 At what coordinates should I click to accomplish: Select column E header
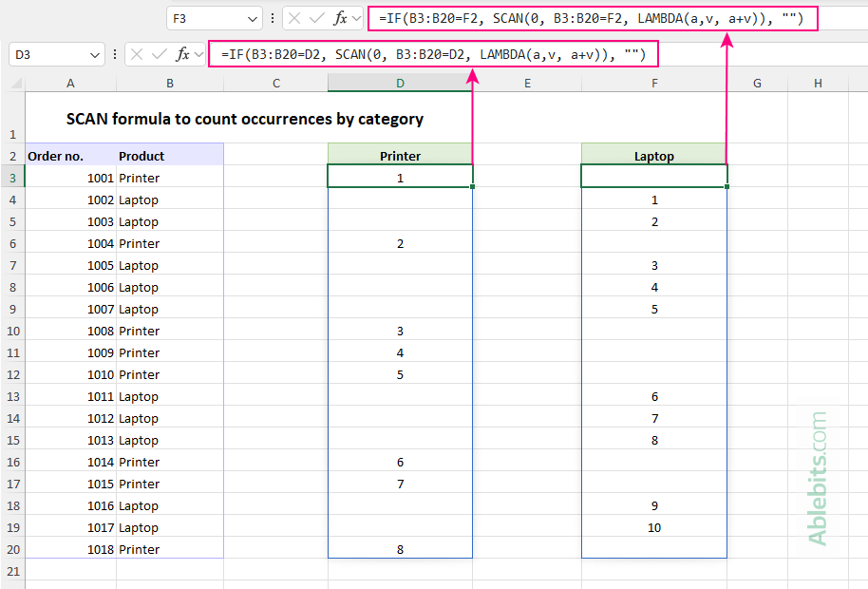click(527, 83)
